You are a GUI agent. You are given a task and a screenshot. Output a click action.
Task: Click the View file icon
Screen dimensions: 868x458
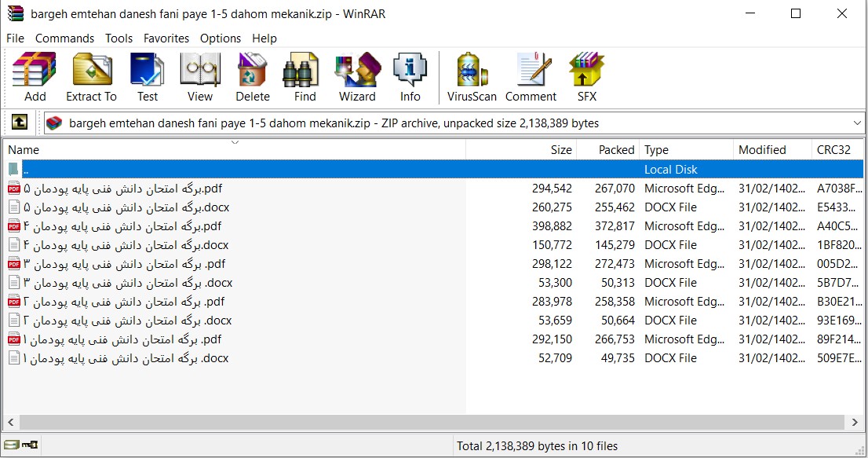(200, 77)
